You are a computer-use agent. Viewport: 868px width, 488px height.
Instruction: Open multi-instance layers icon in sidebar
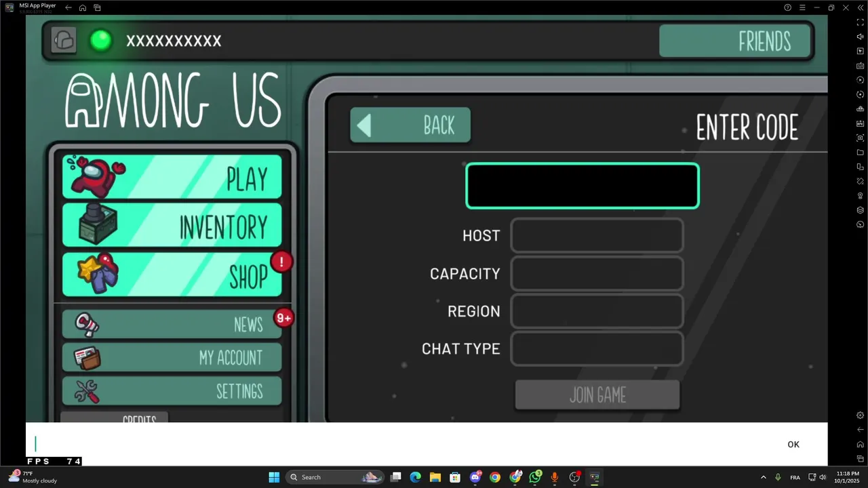(x=861, y=210)
